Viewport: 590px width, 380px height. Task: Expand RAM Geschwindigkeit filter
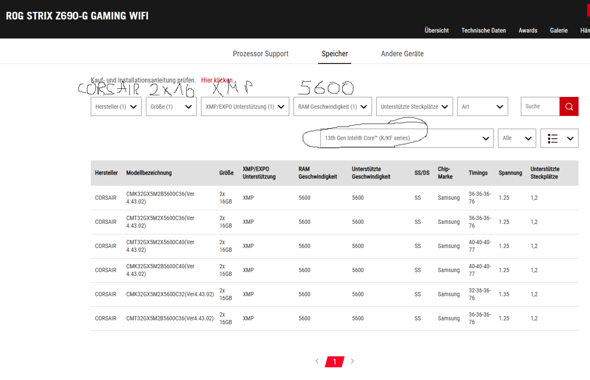pos(333,106)
